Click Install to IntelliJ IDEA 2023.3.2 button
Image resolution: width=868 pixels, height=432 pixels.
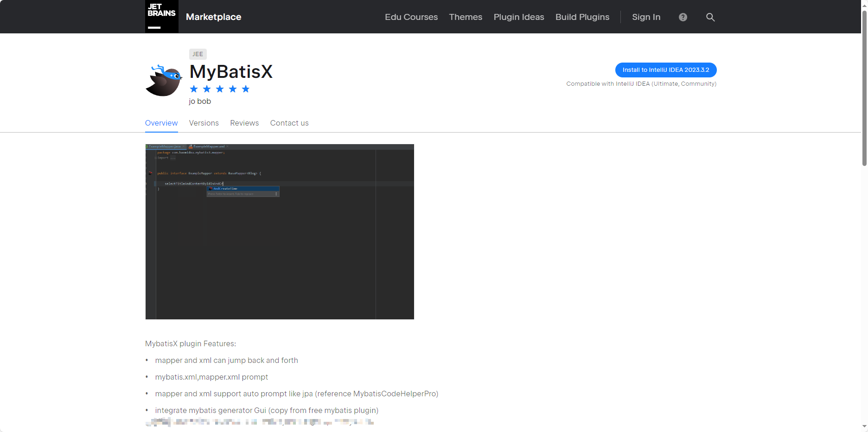(666, 70)
